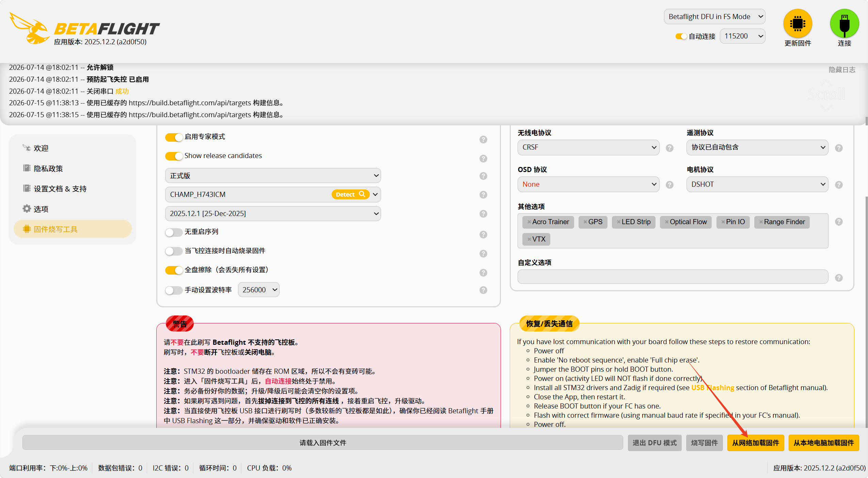This screenshot has height=478, width=868.
Task: Click the green 连接 USB icon
Action: [x=844, y=24]
